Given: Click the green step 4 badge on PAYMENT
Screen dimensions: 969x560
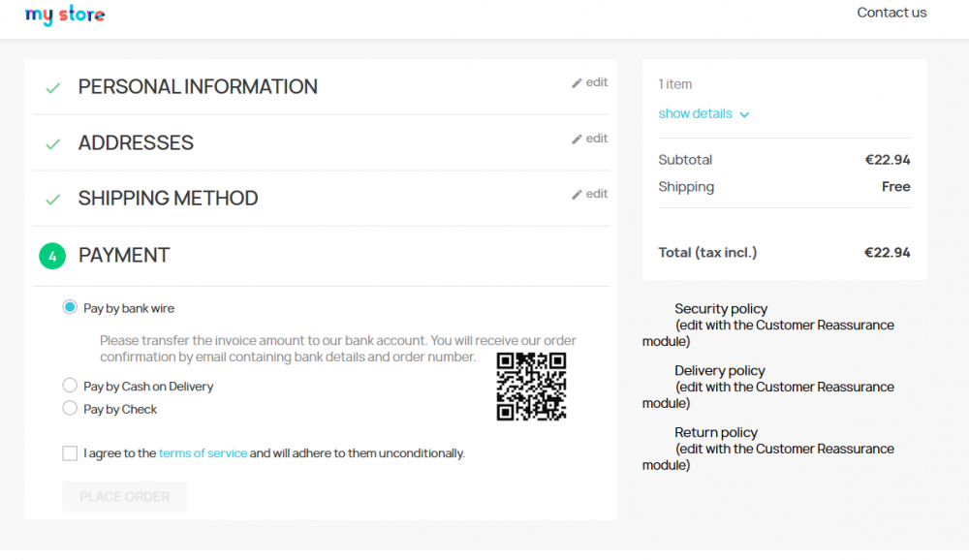Looking at the screenshot, I should (x=52, y=256).
